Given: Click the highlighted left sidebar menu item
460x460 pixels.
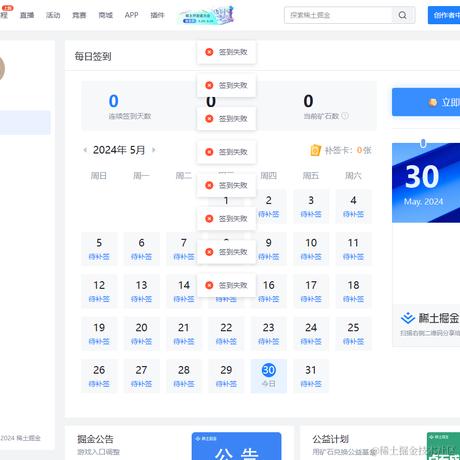Looking at the screenshot, I should pos(25,123).
